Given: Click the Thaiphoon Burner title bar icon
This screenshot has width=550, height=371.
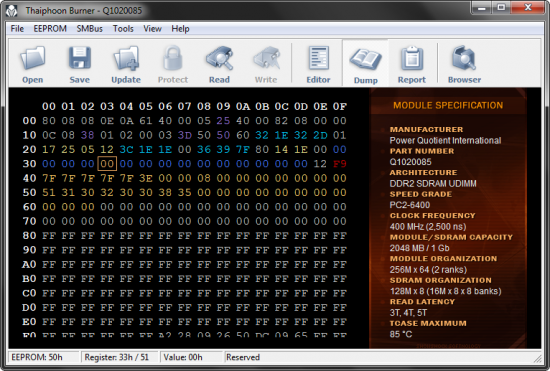Looking at the screenshot, I should pos(12,11).
